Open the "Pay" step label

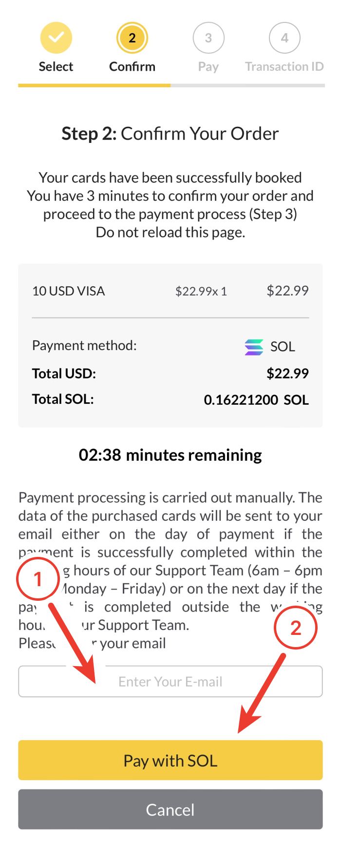tap(208, 67)
